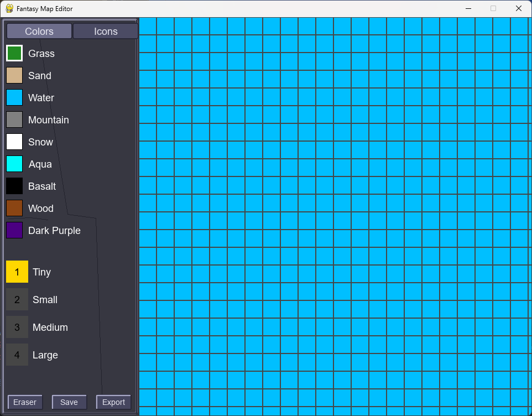Export the map via Export button
The height and width of the screenshot is (416, 532).
113,402
